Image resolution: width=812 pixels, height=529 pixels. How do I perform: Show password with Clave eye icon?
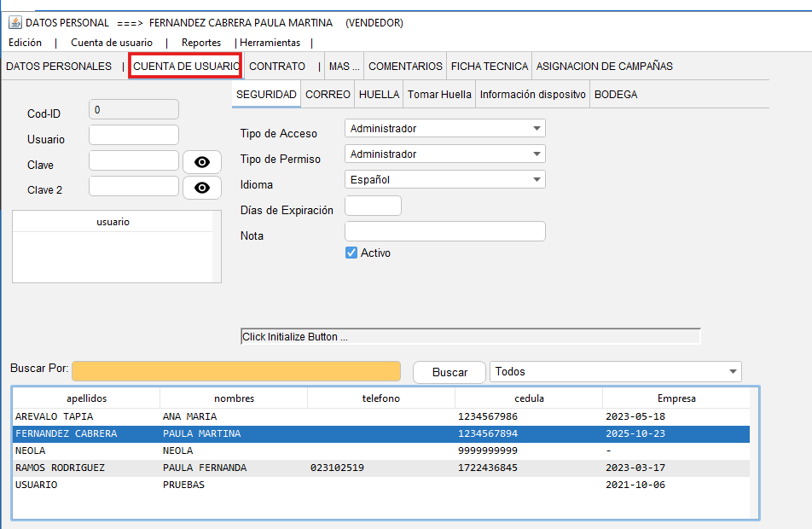[202, 163]
